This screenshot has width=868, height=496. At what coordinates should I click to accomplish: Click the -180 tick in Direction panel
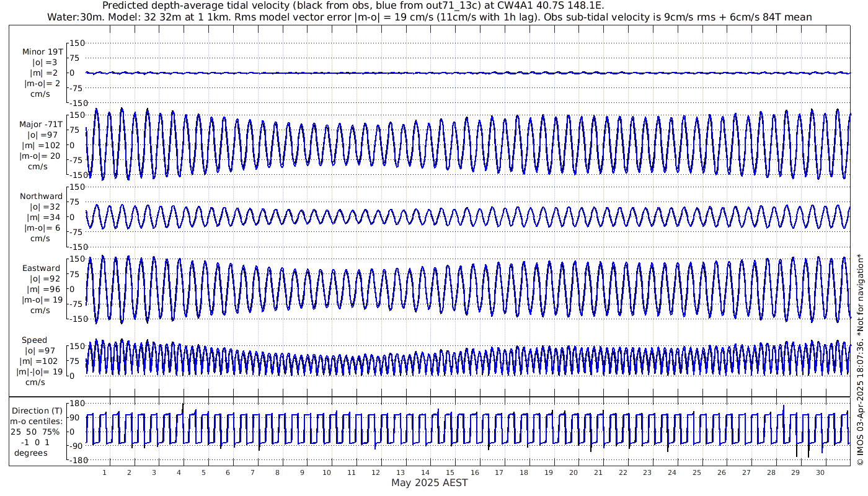pyautogui.click(x=74, y=461)
